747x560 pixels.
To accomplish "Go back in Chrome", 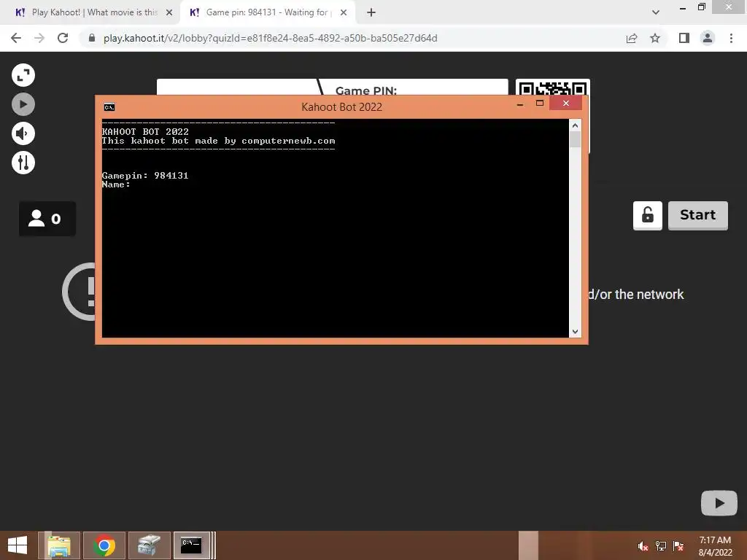I will pos(16,38).
